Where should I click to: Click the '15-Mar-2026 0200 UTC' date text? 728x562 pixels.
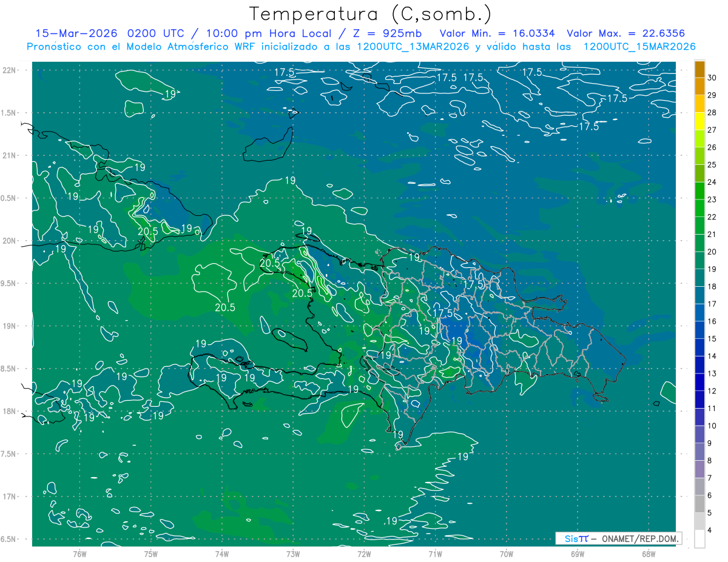(110, 33)
